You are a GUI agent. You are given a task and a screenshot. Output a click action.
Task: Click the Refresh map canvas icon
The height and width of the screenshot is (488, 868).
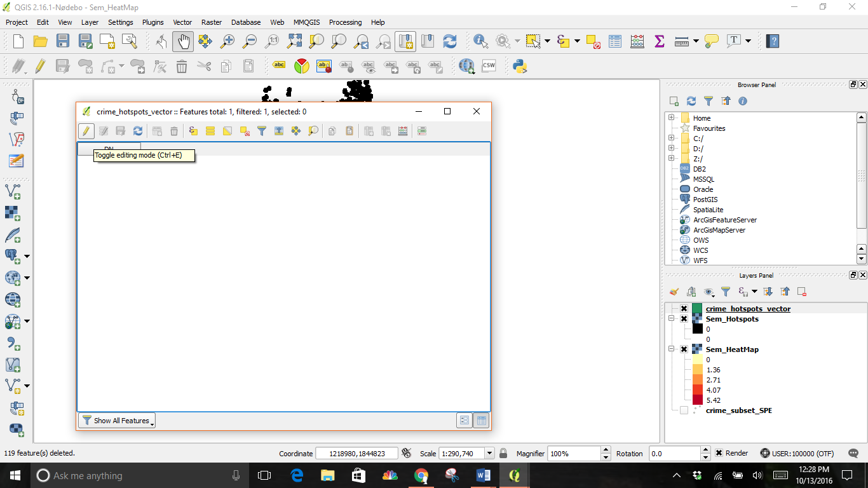[x=450, y=41]
